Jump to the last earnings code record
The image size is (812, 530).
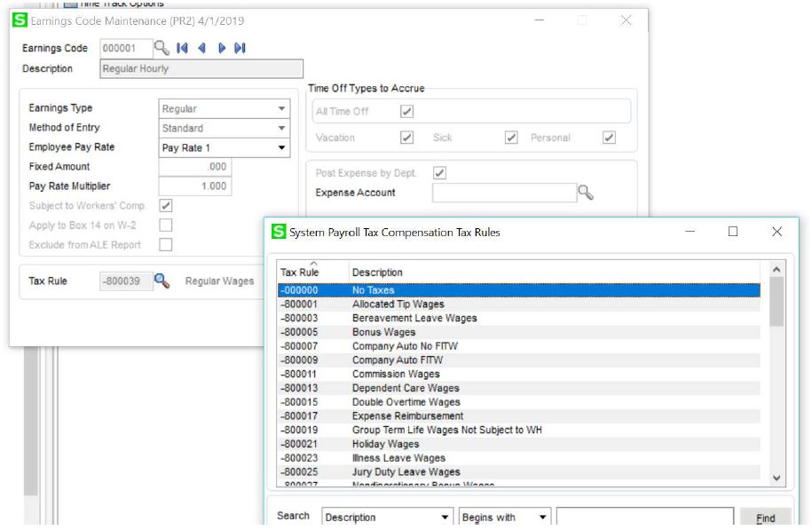240,48
